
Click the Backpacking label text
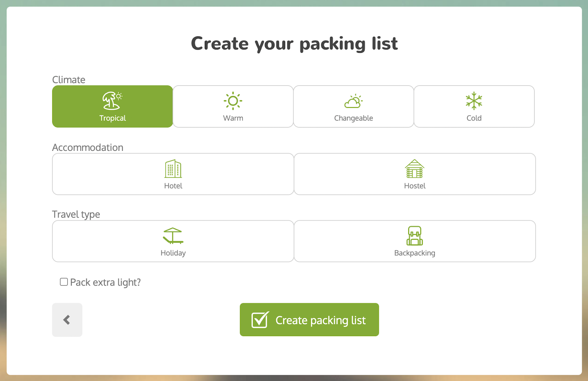tap(415, 253)
